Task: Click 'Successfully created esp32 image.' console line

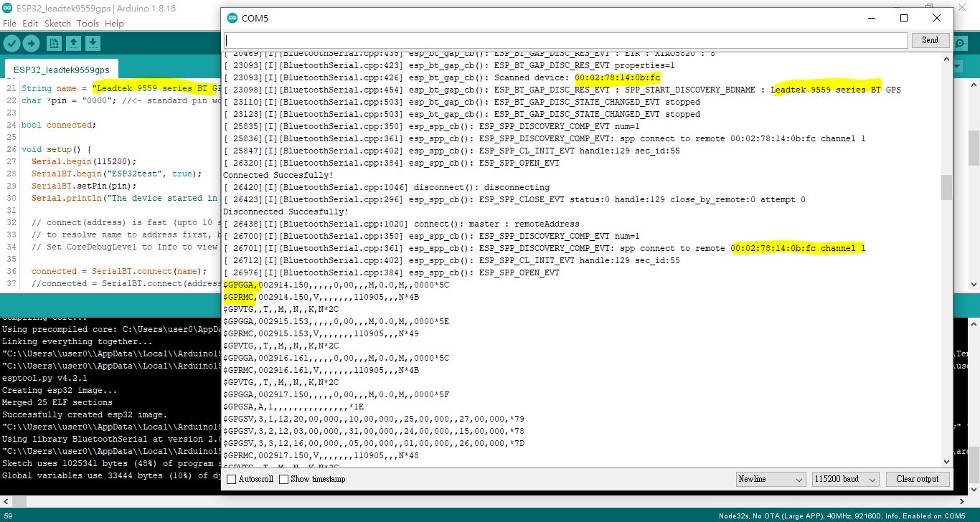Action: click(85, 414)
